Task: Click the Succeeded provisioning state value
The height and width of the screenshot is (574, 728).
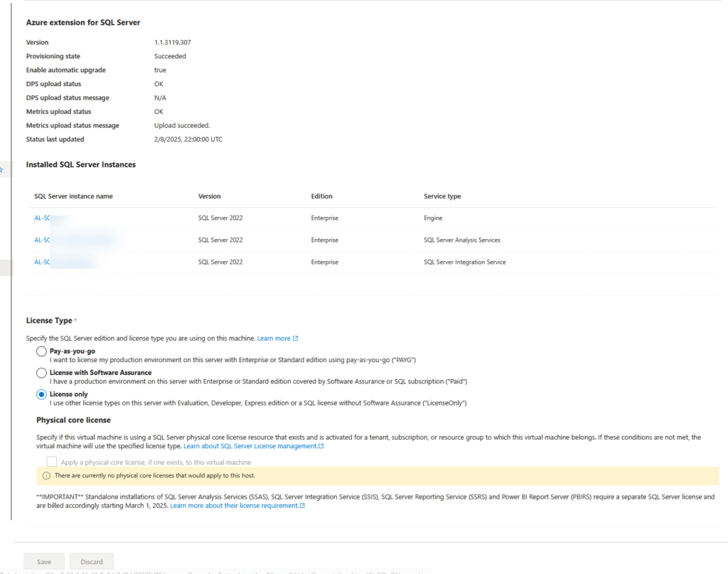Action: point(170,56)
